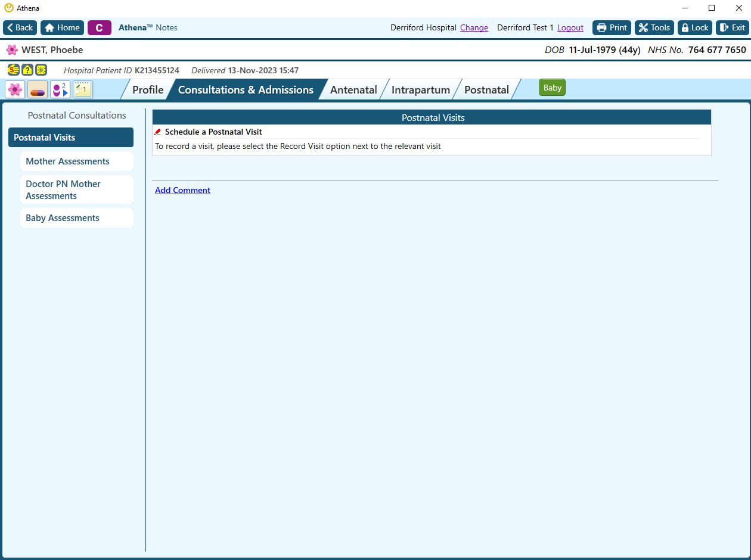Print the current page

[612, 27]
